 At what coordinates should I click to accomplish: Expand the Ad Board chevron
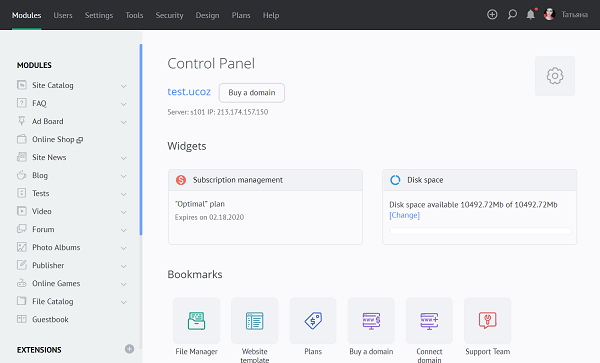coord(124,122)
